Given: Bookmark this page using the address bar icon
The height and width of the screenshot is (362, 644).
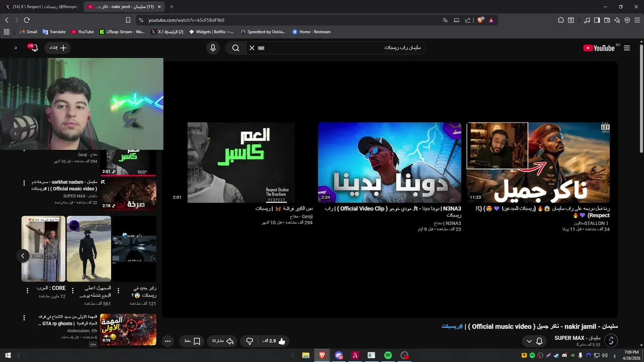Looking at the screenshot, I should click(x=128, y=20).
